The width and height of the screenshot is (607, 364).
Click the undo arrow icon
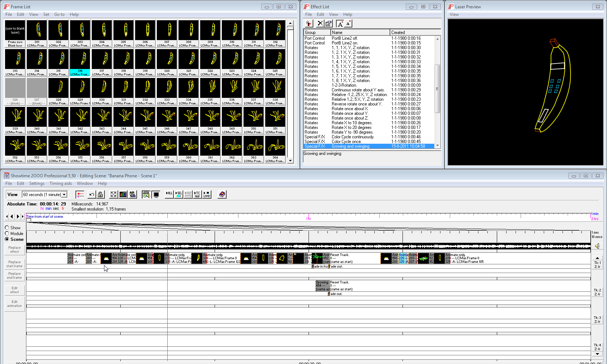pyautogui.click(x=92, y=195)
